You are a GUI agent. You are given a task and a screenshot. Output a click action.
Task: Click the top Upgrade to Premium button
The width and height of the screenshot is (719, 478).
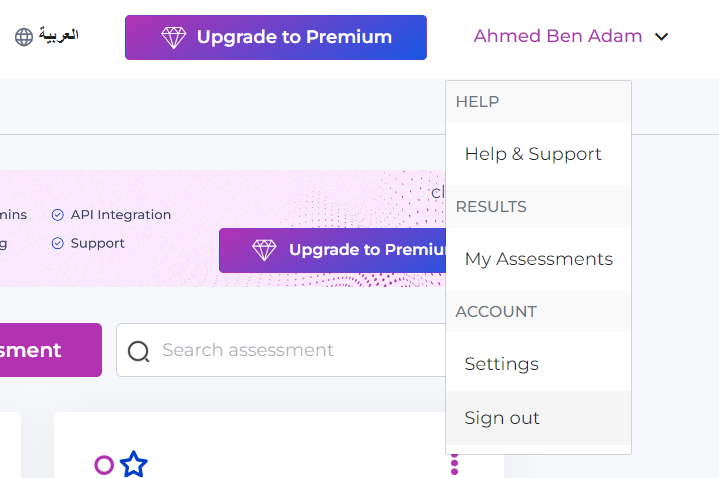pos(276,38)
